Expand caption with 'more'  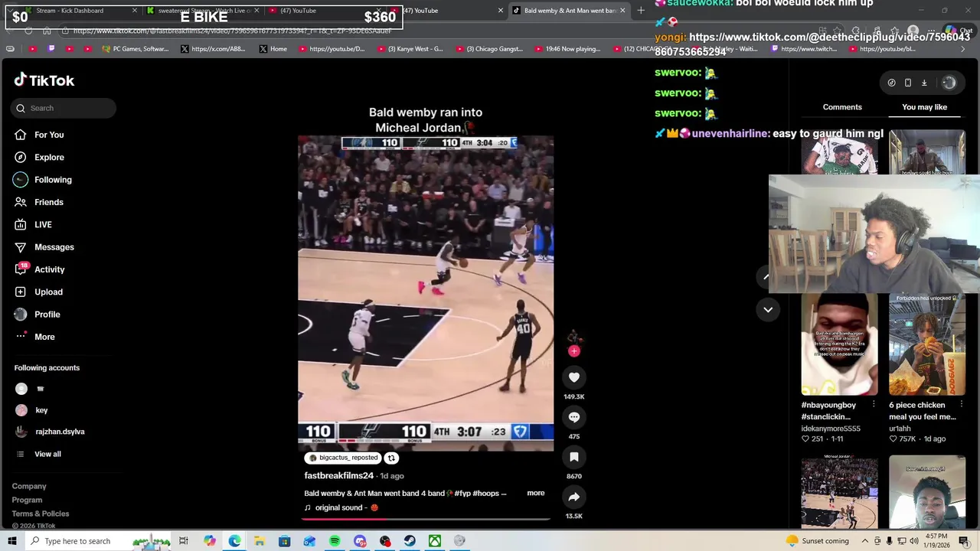tap(536, 493)
